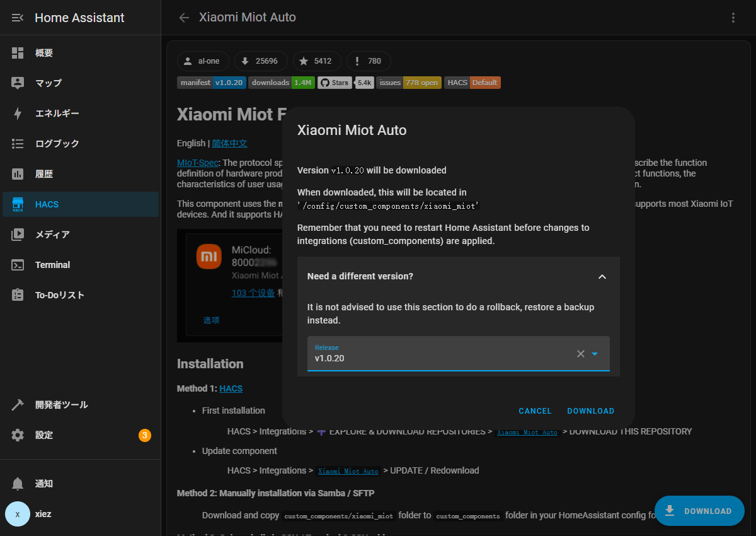This screenshot has width=756, height=536.
Task: Open the 103 个设备 link
Action: click(253, 293)
